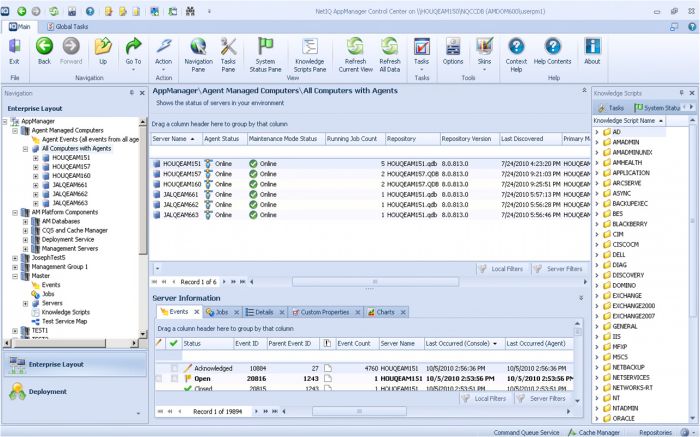Close the Navigation panel

[x=142, y=93]
